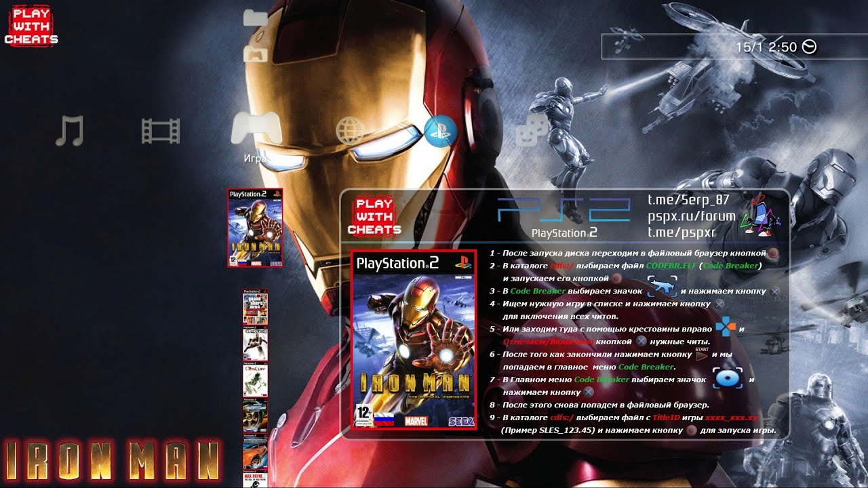
Task: Select the Grand Theft Auto game thumbnail
Action: [255, 308]
